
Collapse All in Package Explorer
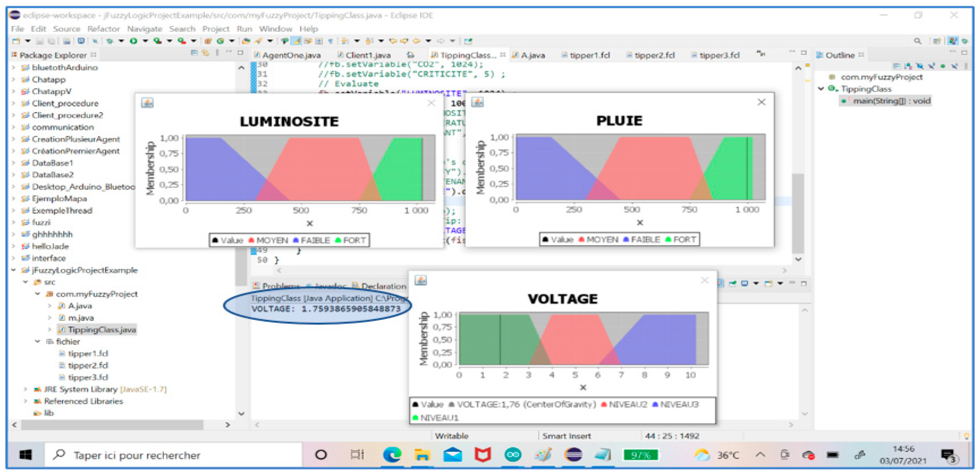pyautogui.click(x=194, y=53)
